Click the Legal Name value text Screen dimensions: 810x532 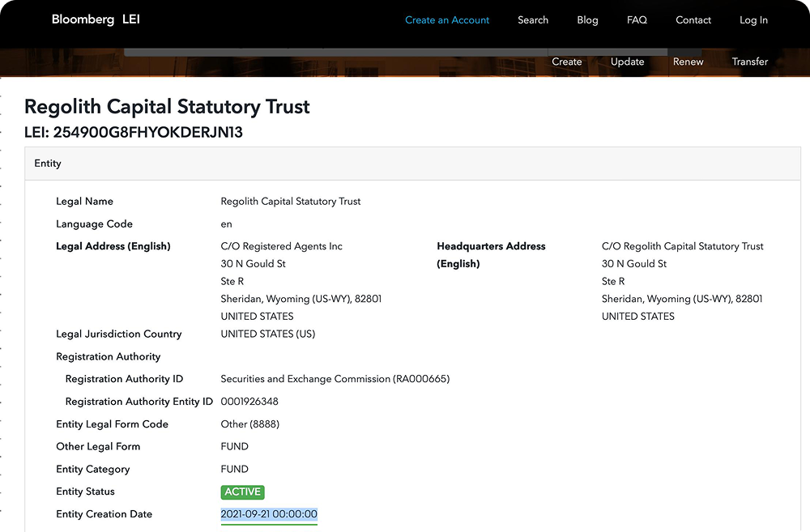(x=290, y=202)
